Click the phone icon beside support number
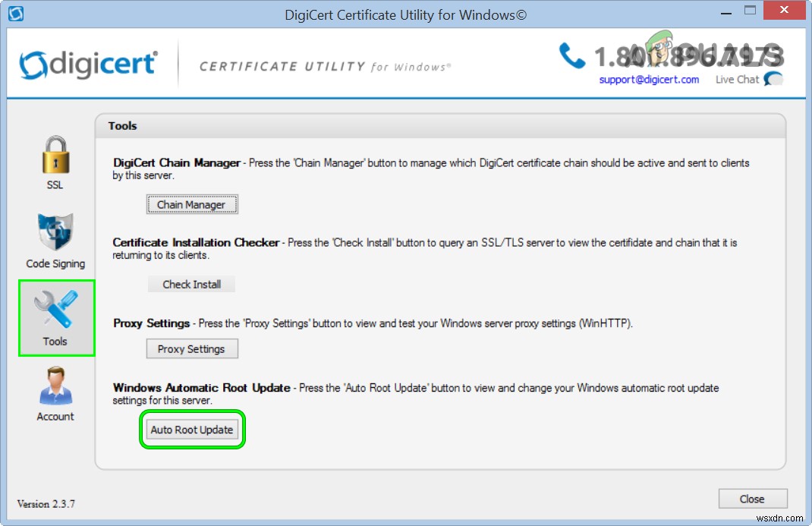The height and width of the screenshot is (526, 812). [571, 55]
